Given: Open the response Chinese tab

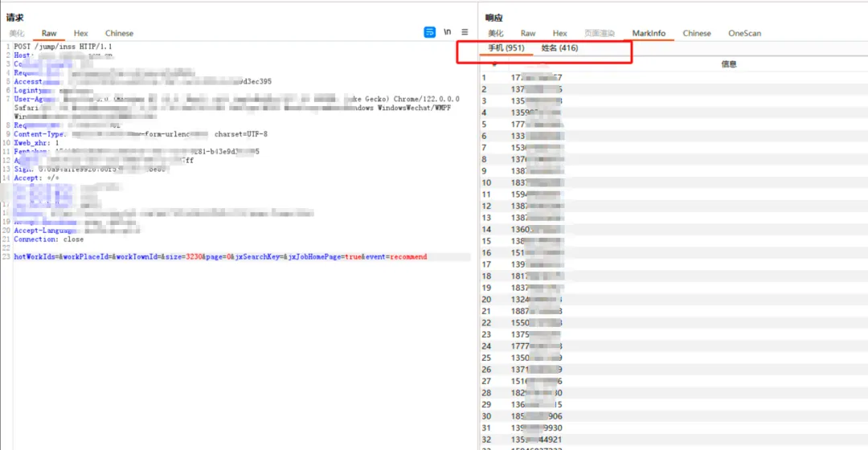Looking at the screenshot, I should (x=696, y=33).
